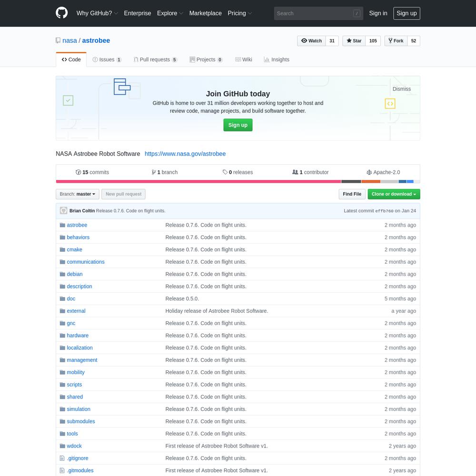The image size is (476, 476).
Task: Click the behaviors folder icon
Action: coord(62,237)
